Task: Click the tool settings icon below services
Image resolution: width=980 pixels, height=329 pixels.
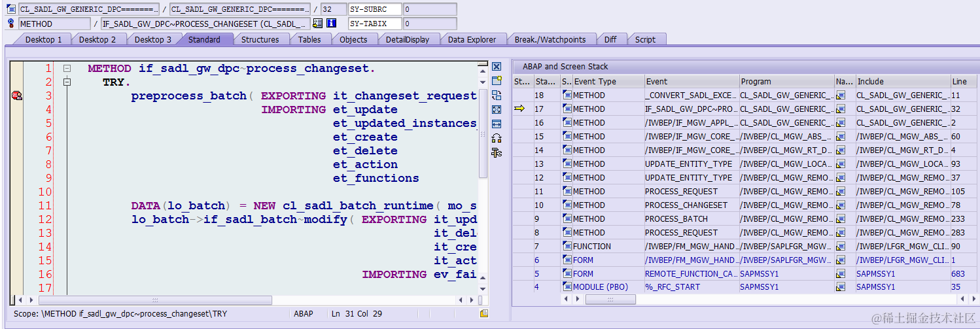Action: click(x=497, y=152)
